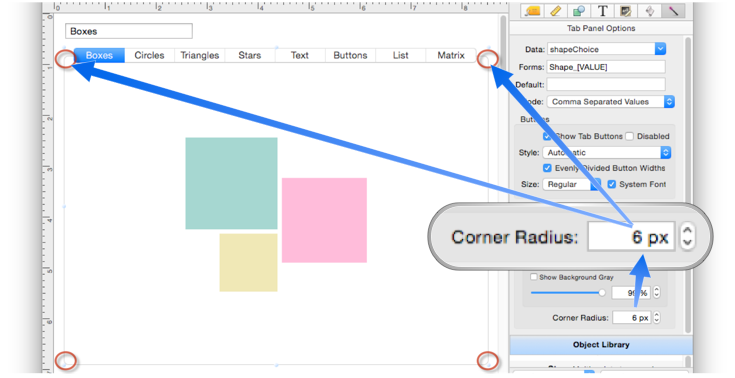Adjust the background opacity slider handle
Screen dimensions: 735x378
pyautogui.click(x=601, y=293)
